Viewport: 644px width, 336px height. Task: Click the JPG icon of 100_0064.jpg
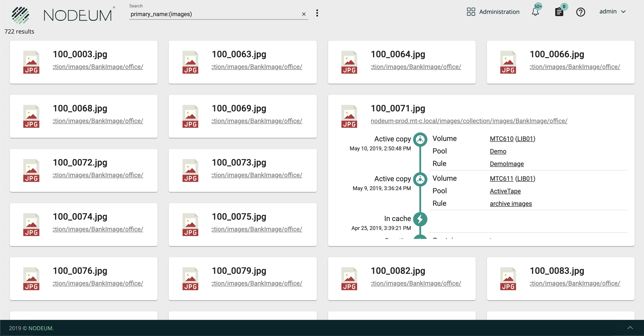click(349, 62)
